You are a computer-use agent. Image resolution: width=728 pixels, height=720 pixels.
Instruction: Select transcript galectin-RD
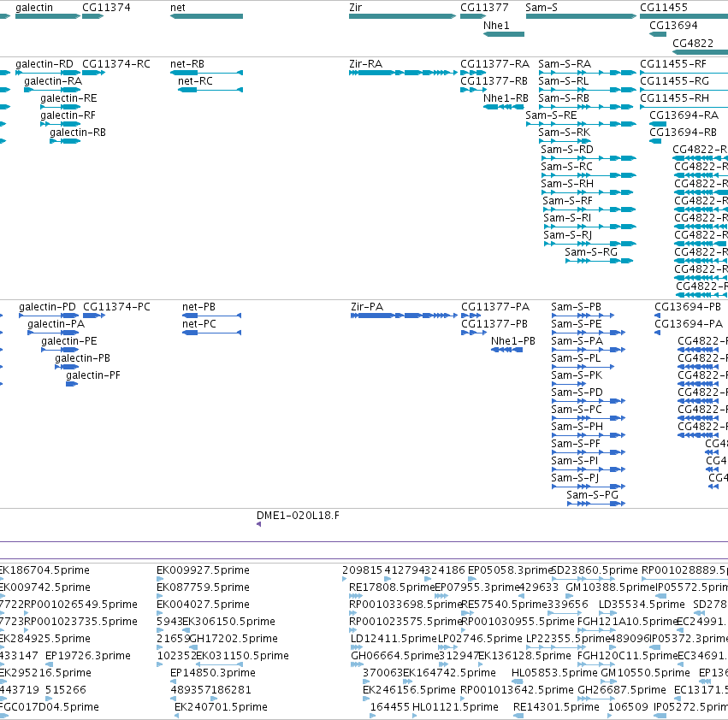(48, 73)
